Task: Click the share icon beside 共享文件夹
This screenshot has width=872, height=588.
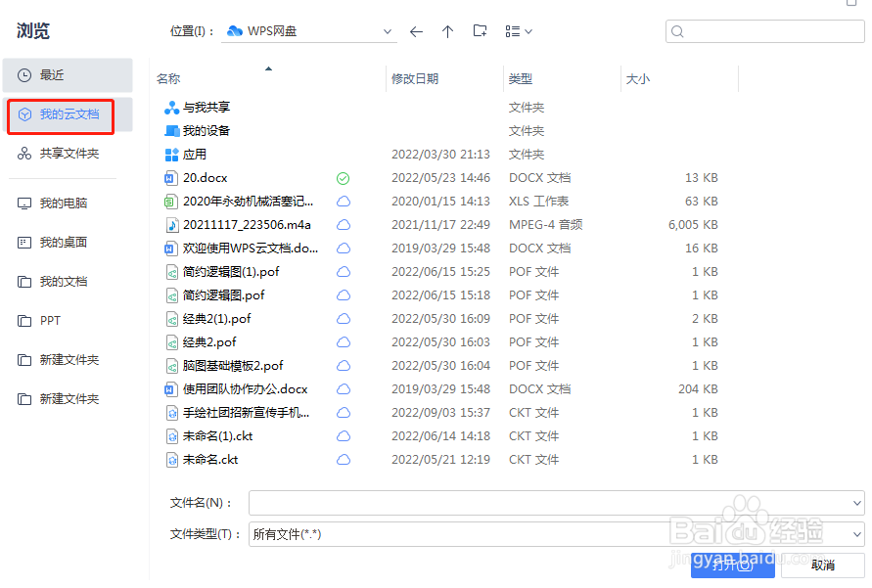Action: (24, 154)
